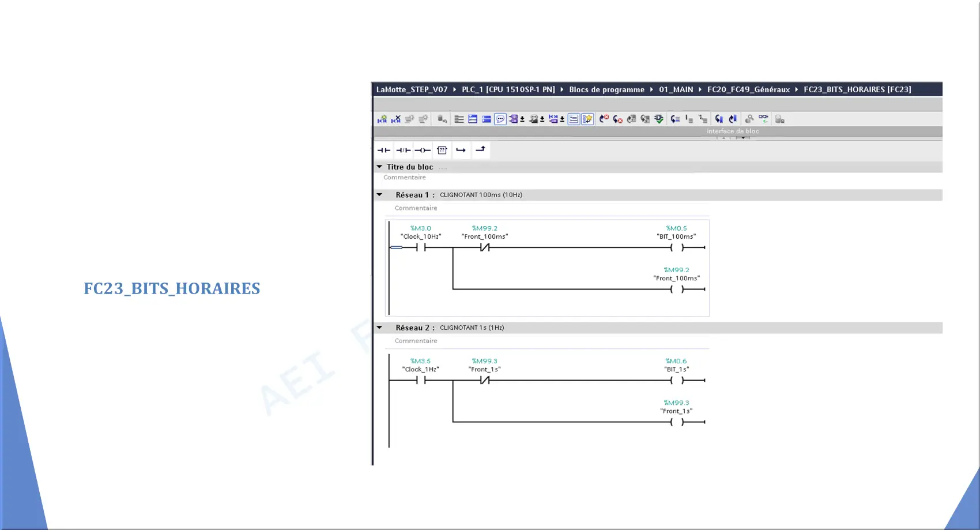Screen dimensions: 980x530
Task: Toggle network comments display button
Action: (x=500, y=119)
